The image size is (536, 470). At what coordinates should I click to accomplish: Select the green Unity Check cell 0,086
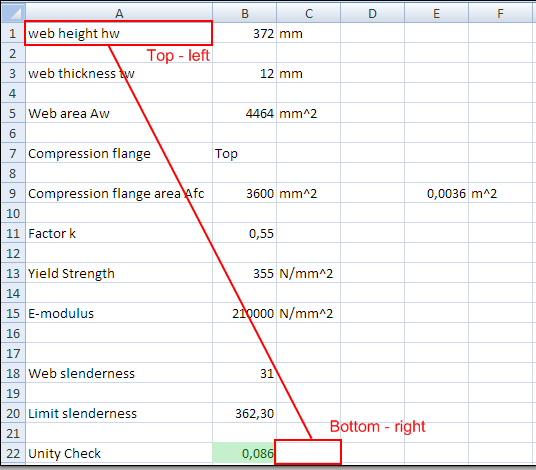coord(244,453)
